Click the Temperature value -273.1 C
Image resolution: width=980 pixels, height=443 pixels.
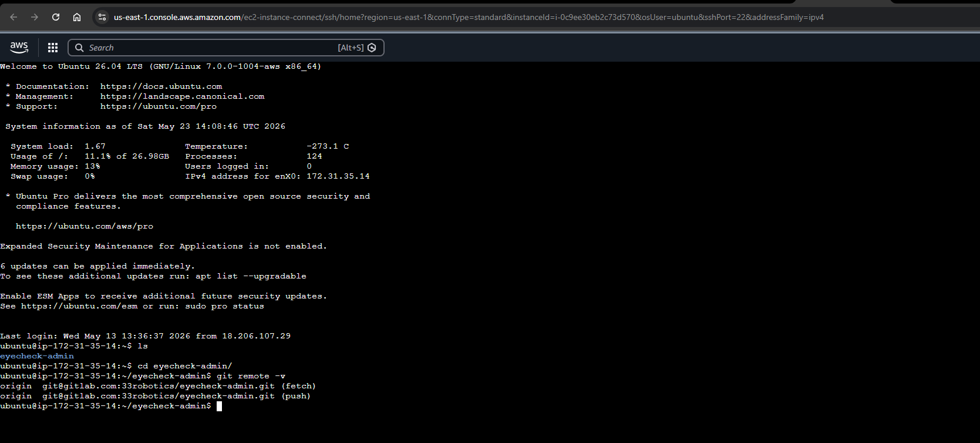(328, 146)
